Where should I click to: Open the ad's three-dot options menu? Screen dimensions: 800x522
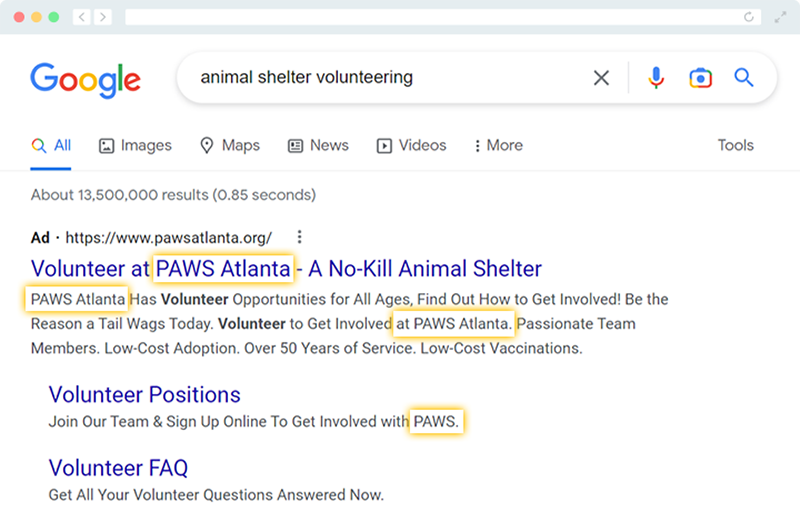click(299, 238)
